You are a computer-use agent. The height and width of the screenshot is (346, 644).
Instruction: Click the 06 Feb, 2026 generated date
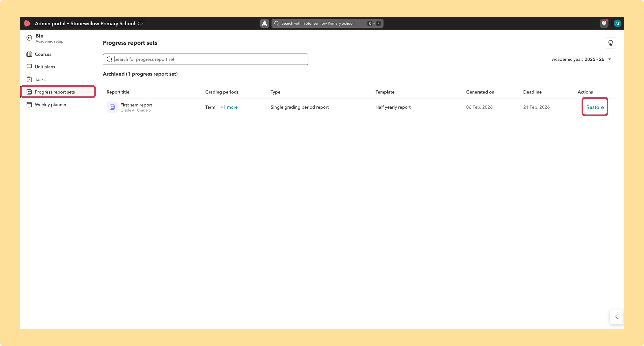coord(479,107)
